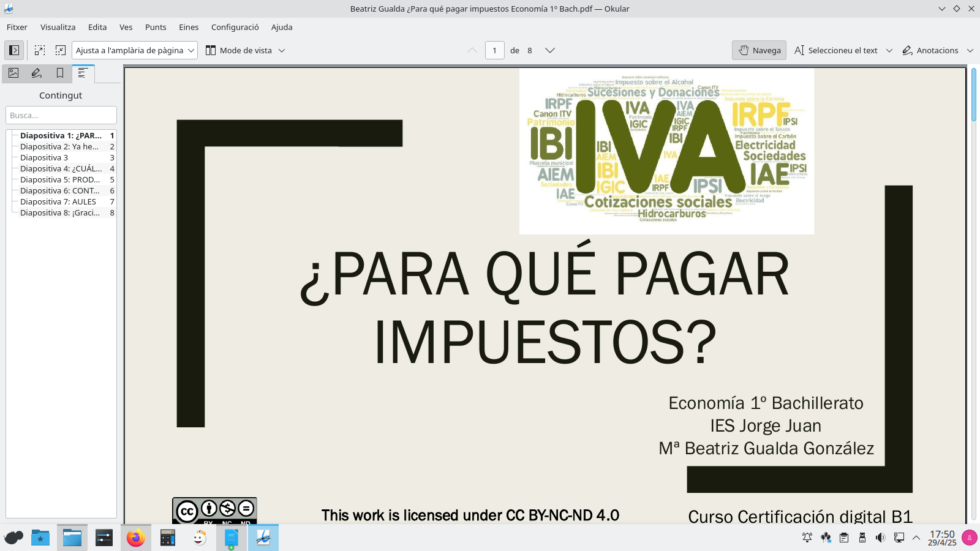
Task: Click the Busca search field in sidebar
Action: coord(61,115)
